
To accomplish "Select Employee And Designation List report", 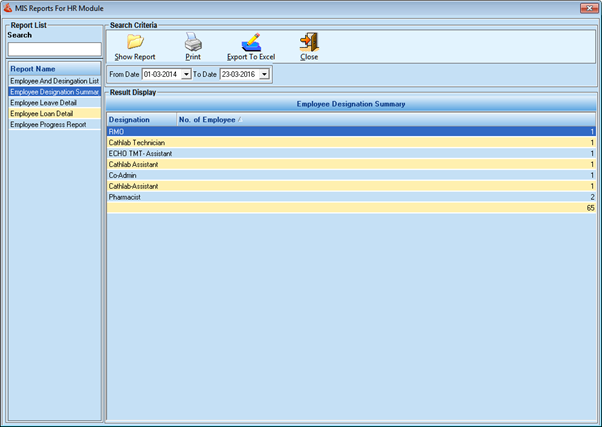I will click(x=55, y=80).
